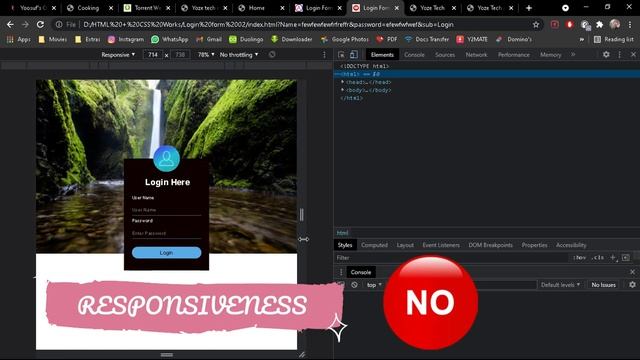
Task: Open the Chrome extensions puzzle icon
Action: point(600,24)
